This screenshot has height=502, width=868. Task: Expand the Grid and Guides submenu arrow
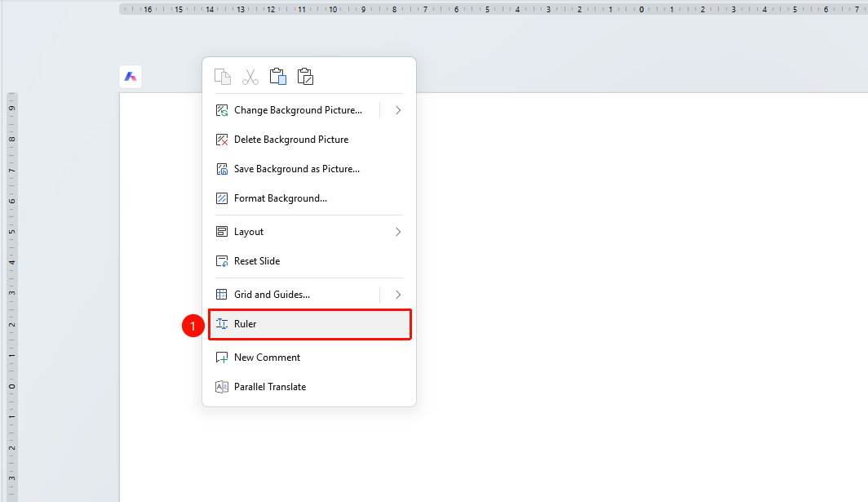398,294
